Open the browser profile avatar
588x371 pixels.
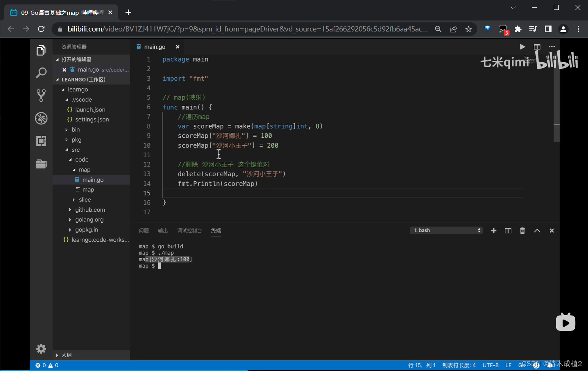563,29
